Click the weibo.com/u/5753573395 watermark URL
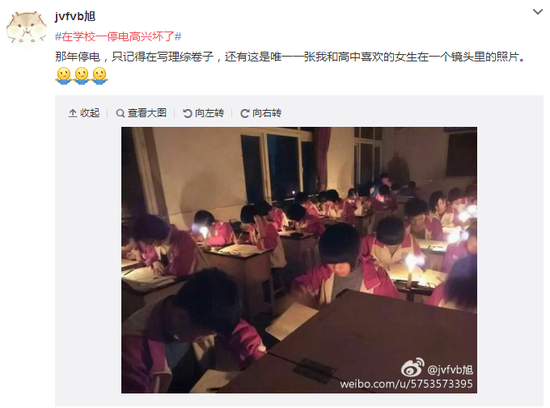The width and height of the screenshot is (550, 408). point(406,383)
